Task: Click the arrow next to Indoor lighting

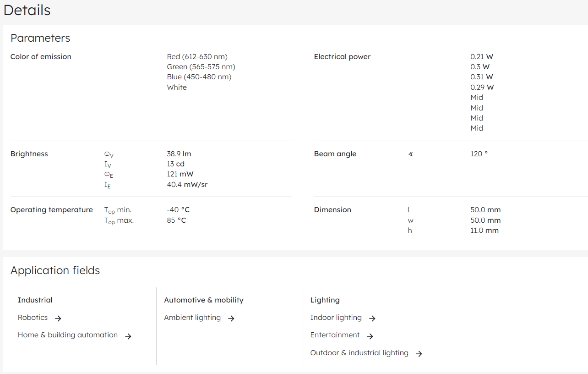Action: pyautogui.click(x=372, y=318)
